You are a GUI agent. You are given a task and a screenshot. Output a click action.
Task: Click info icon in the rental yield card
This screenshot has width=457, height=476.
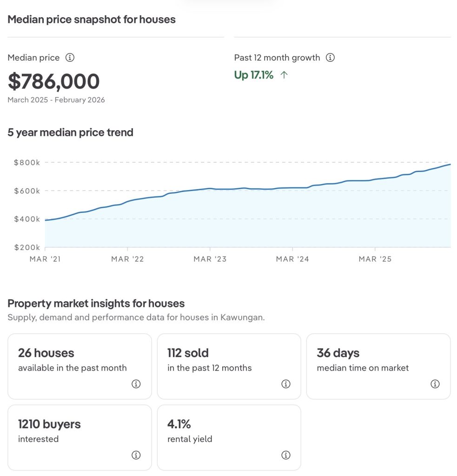286,455
